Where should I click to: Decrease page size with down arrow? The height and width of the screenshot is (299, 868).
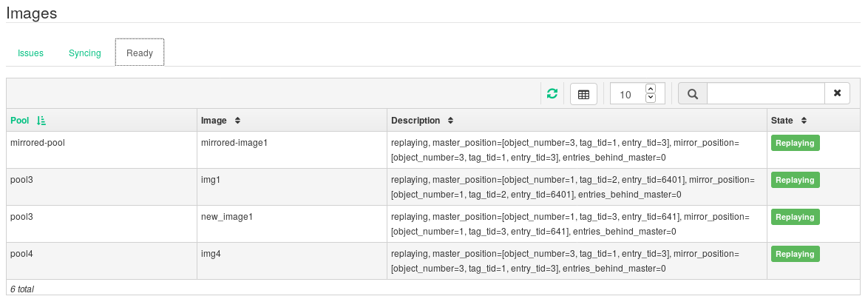[651, 98]
